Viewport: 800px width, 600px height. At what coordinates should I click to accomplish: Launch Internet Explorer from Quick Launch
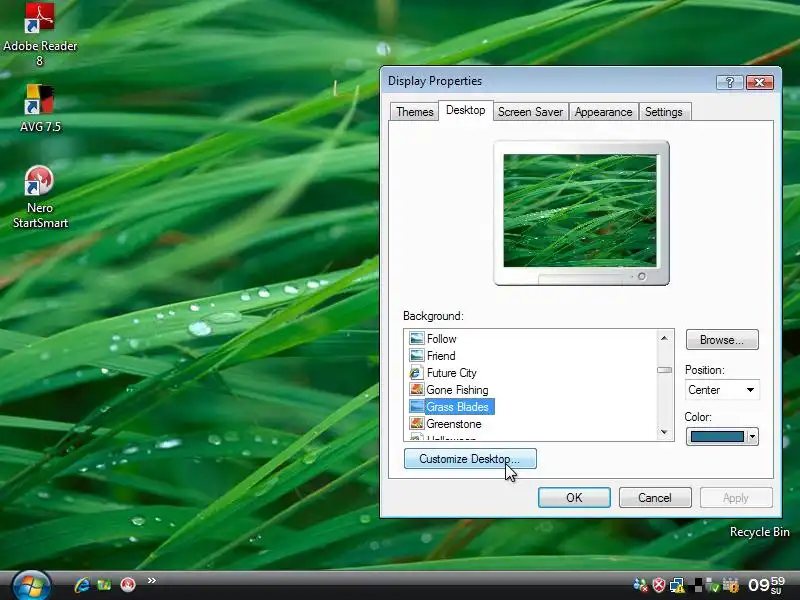(x=82, y=585)
